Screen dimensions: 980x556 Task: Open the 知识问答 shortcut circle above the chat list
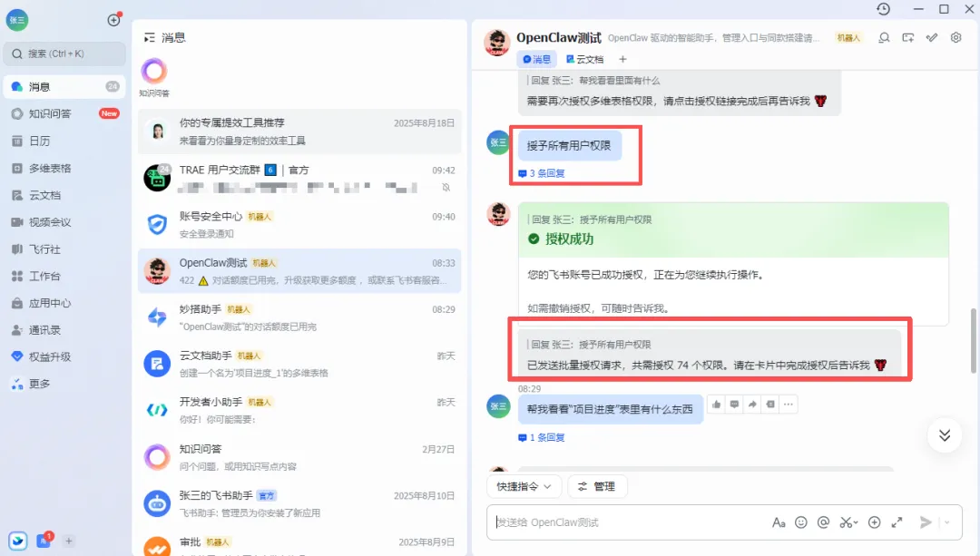tap(154, 72)
